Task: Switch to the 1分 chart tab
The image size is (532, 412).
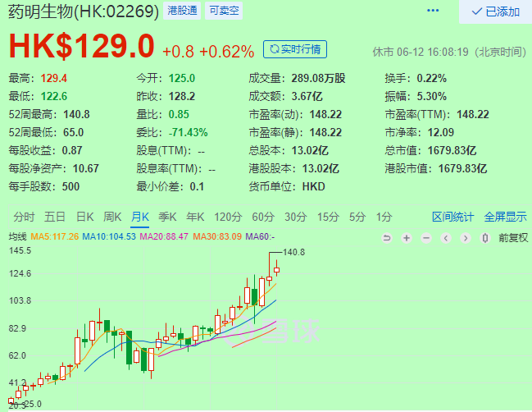Action: click(384, 217)
